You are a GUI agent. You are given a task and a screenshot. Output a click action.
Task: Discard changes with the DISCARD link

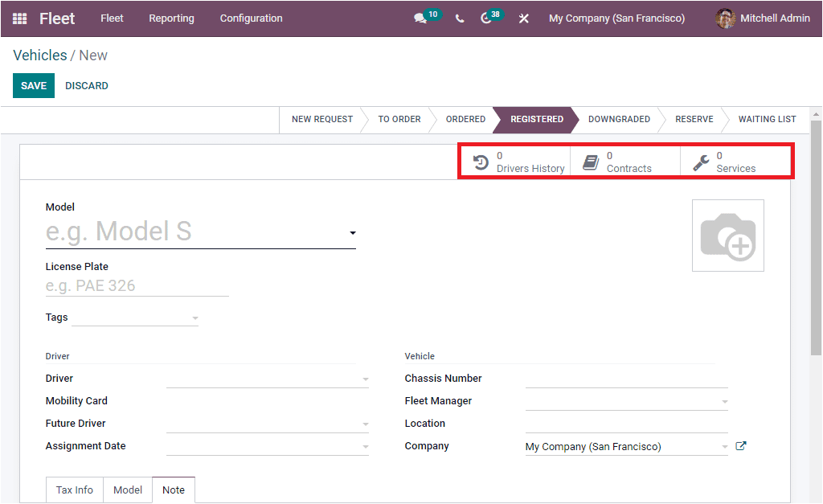click(x=86, y=85)
